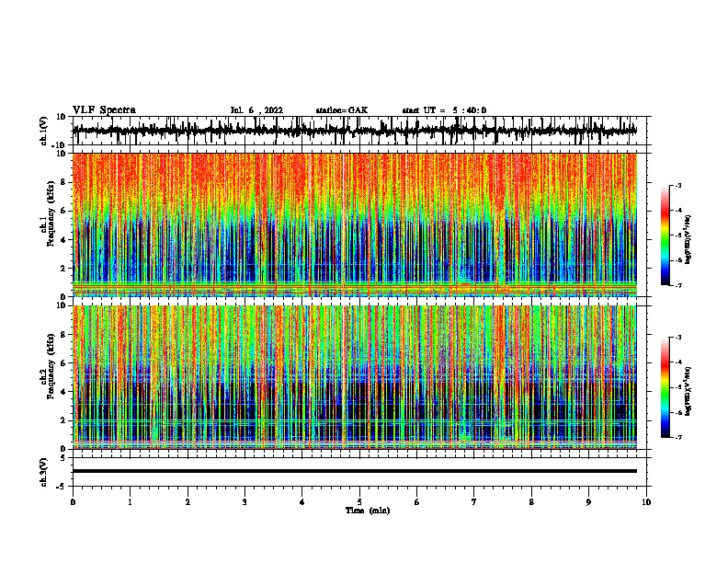Click the "0" kHz tick on ch.2 spectrogram
The image size is (728, 563).
tap(63, 449)
